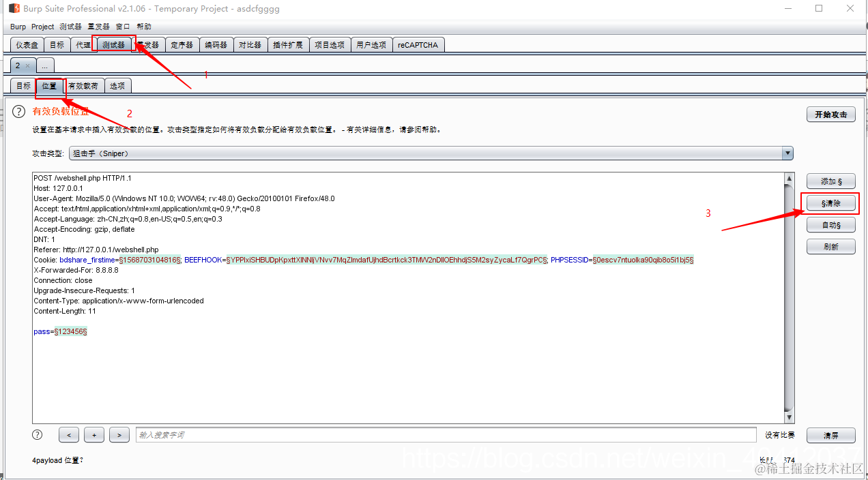
Task: Switch to the 测试器 tool tab
Action: point(113,45)
